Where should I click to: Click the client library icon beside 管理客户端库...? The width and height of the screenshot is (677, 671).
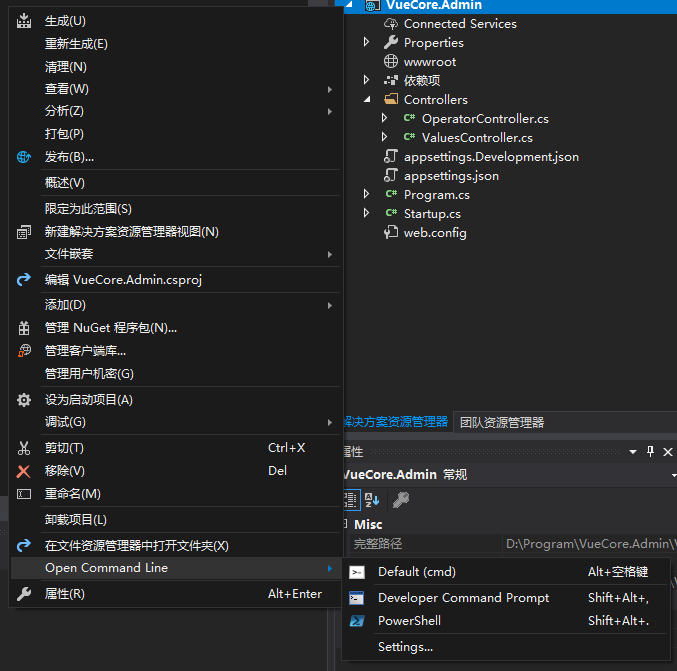point(24,351)
